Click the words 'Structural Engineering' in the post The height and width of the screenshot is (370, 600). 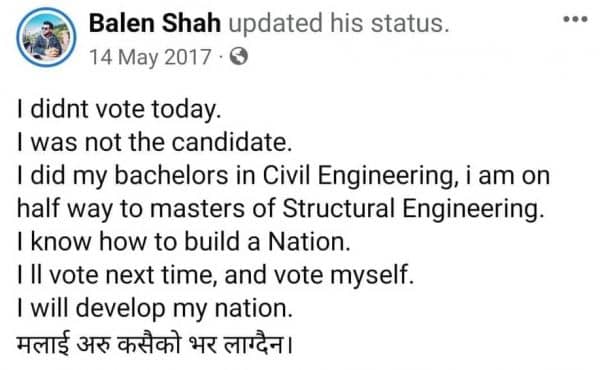(413, 209)
